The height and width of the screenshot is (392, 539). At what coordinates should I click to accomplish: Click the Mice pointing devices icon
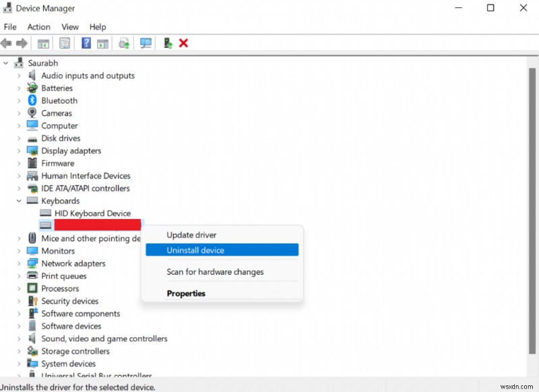pyautogui.click(x=32, y=238)
